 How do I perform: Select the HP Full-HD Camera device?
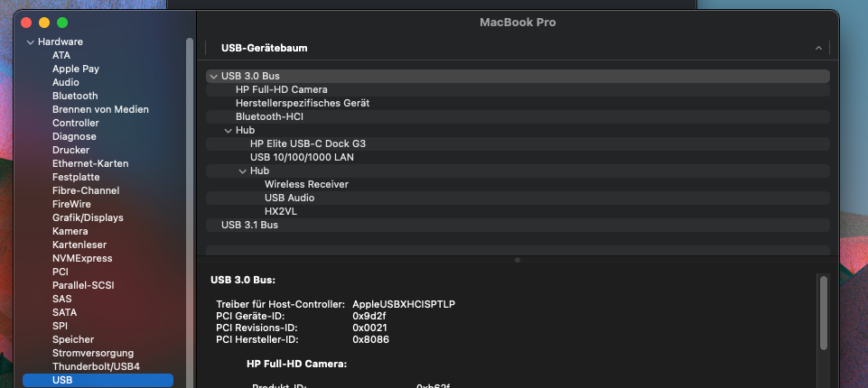(x=281, y=90)
